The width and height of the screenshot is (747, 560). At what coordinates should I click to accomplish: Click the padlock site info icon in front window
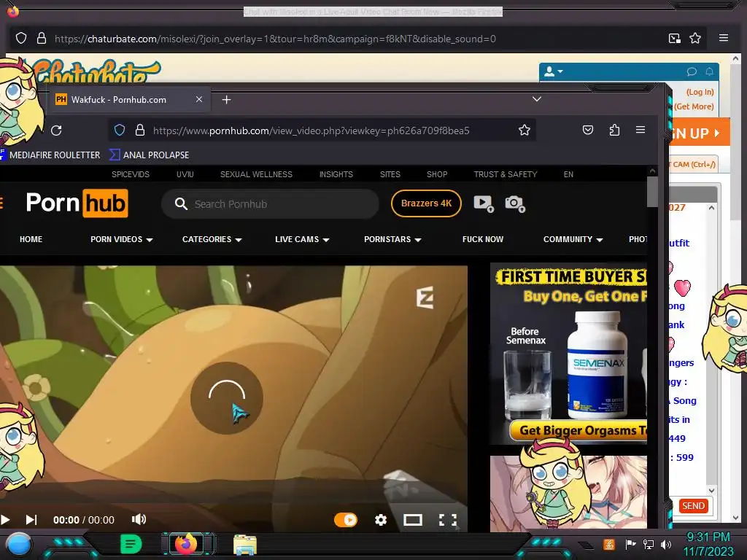(139, 130)
